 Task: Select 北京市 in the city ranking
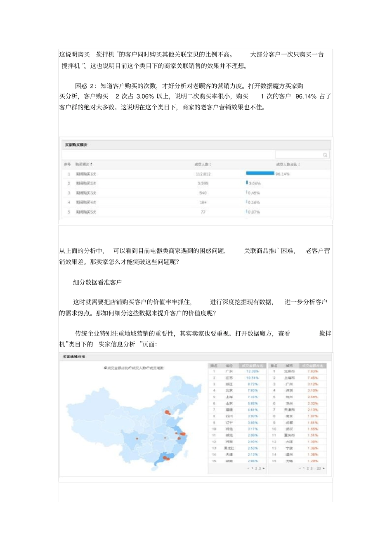289,371
